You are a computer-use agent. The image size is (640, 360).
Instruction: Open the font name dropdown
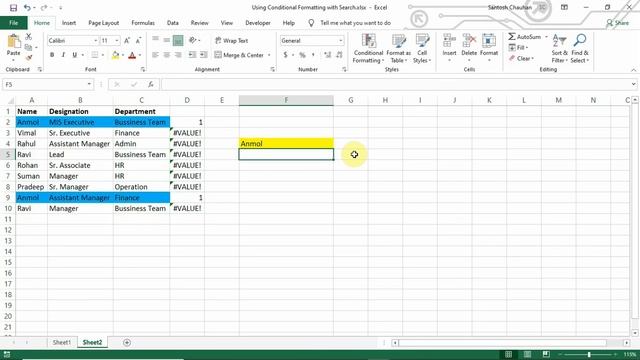click(96, 40)
